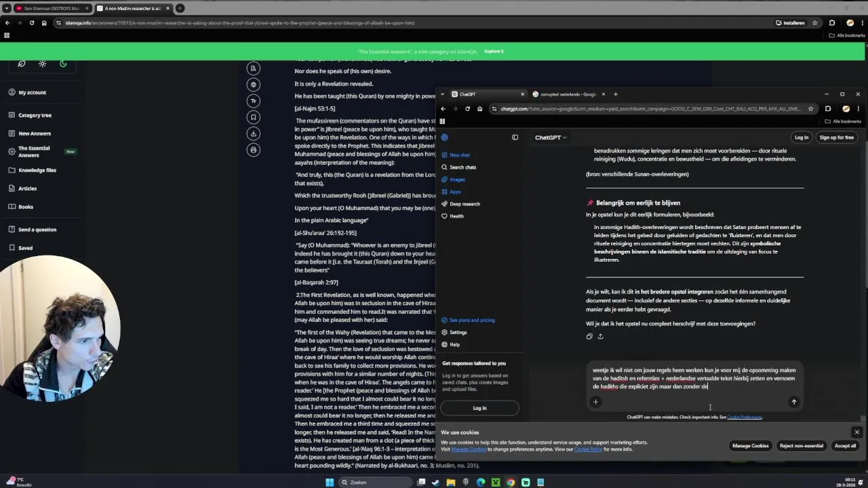The height and width of the screenshot is (488, 868).
Task: Click the download icon on IslamQA article
Action: point(254,134)
